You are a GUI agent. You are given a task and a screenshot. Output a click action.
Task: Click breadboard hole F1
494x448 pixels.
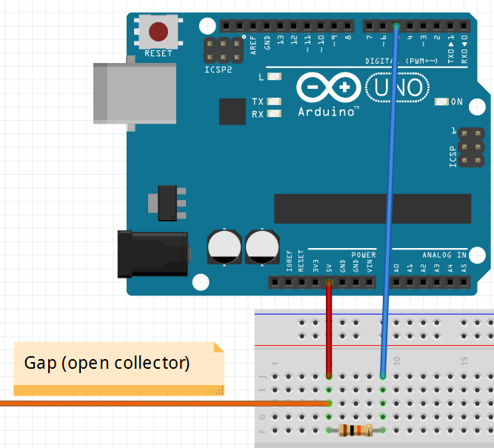tap(275, 430)
